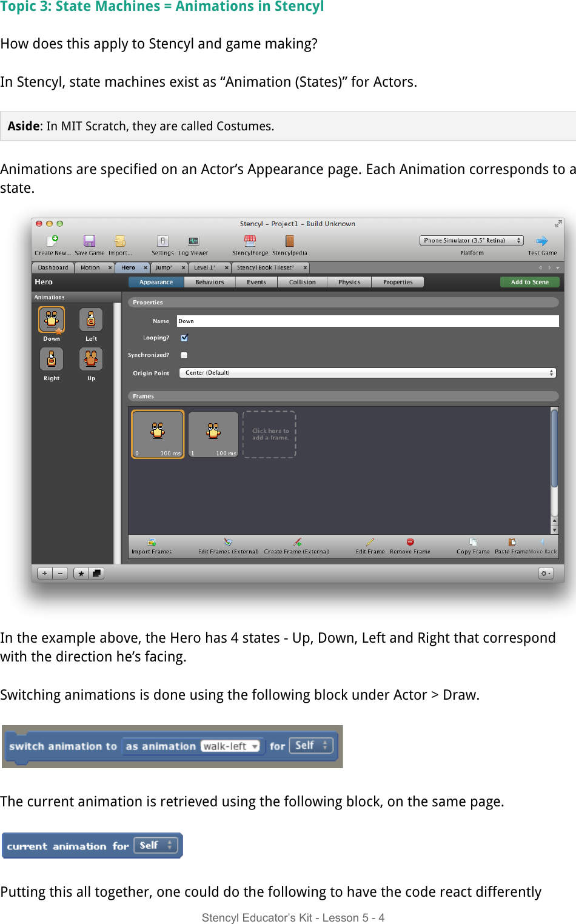Click the plus add animation button
The height and width of the screenshot is (924, 576).
[x=45, y=574]
